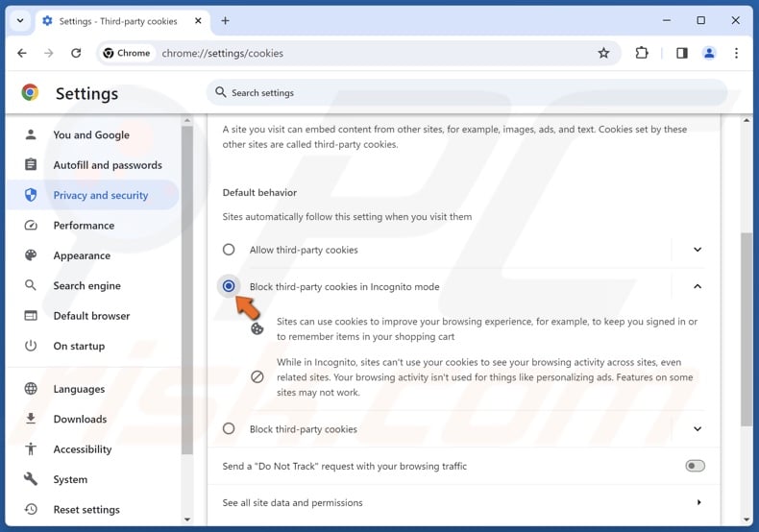The image size is (759, 532).
Task: Open Autofill and passwords section
Action: click(x=92, y=165)
